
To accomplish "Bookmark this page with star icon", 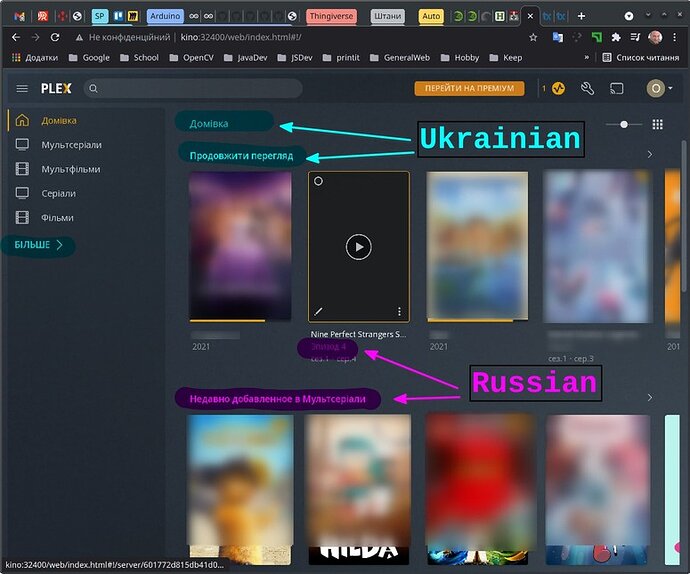I will [533, 37].
